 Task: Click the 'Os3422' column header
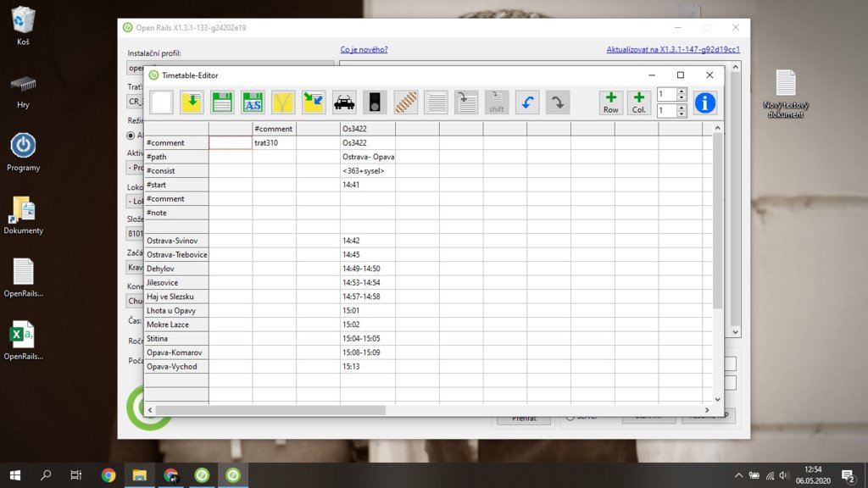tap(368, 129)
